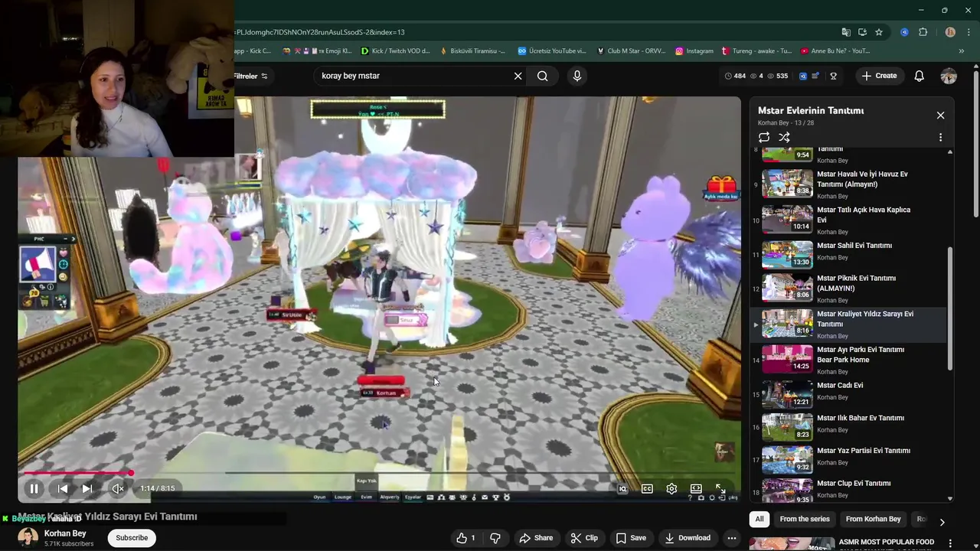Select the All chip filter

[x=759, y=519]
